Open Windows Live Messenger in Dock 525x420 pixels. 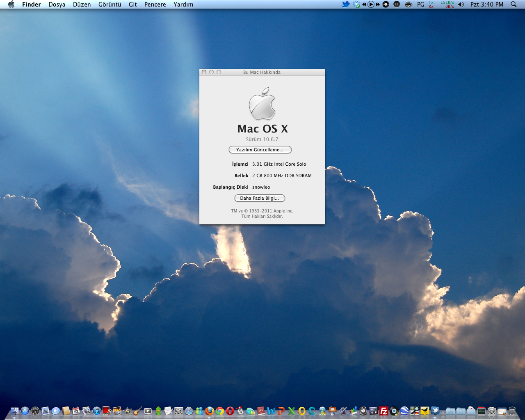(199, 411)
